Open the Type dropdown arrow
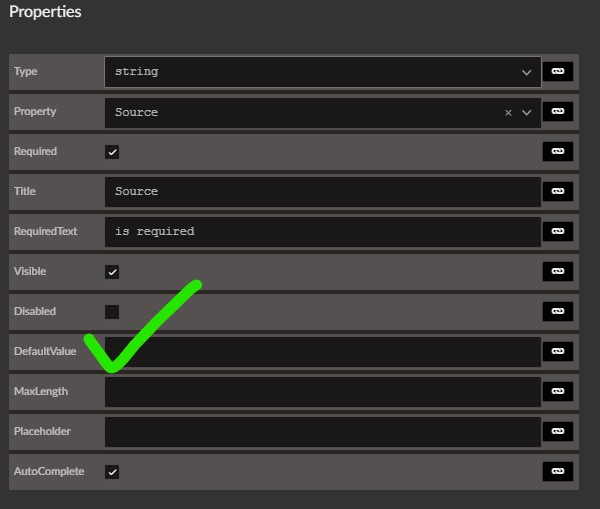Screen dimensions: 600x509 527,72
